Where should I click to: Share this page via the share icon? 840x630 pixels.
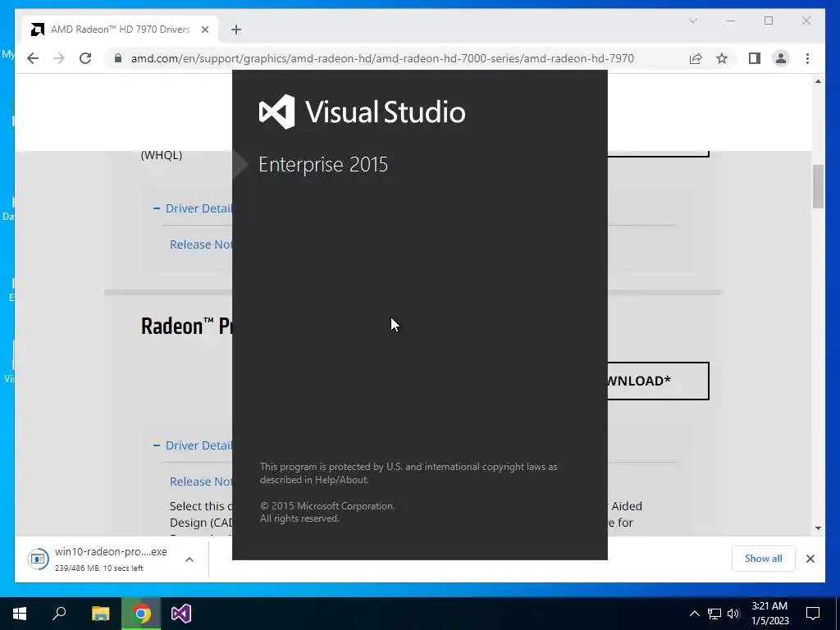pos(696,58)
